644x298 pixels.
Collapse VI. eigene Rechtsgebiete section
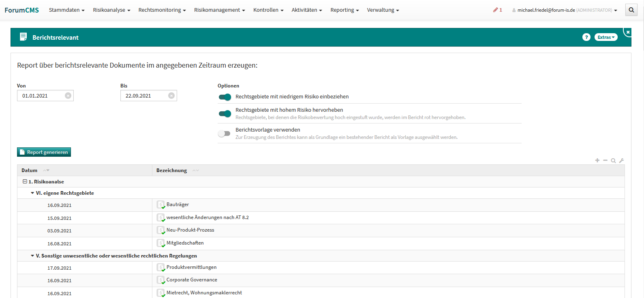click(x=32, y=193)
